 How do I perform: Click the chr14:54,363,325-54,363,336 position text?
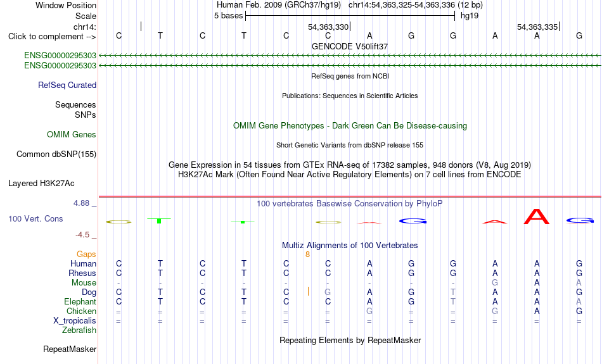point(402,5)
